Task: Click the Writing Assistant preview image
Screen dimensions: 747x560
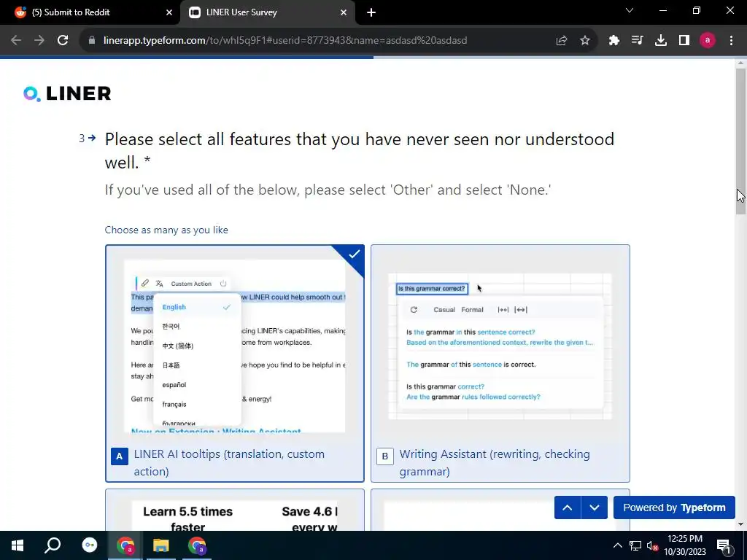Action: (500, 346)
